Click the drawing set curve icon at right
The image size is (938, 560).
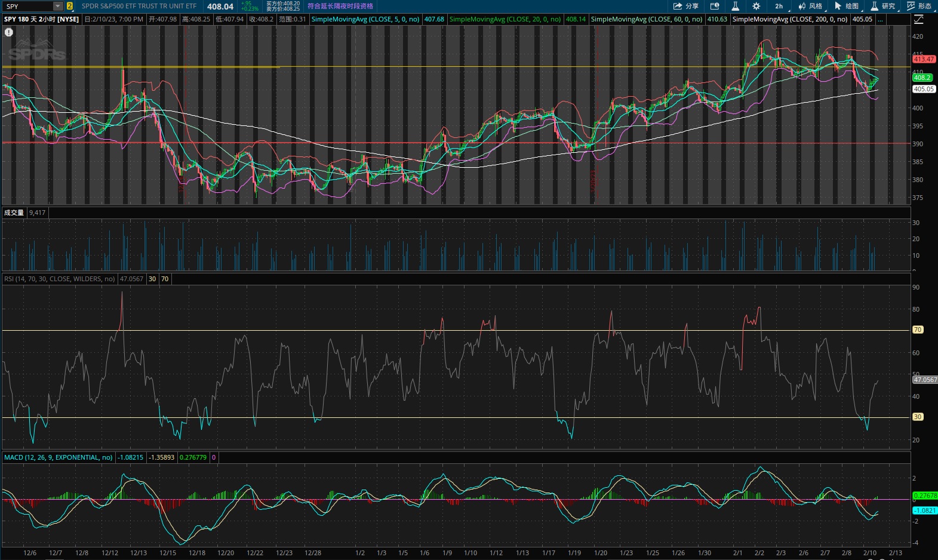click(x=919, y=19)
